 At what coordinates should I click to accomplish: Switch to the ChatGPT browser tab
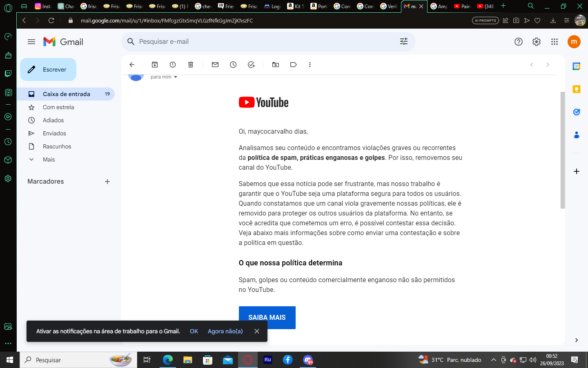click(66, 6)
